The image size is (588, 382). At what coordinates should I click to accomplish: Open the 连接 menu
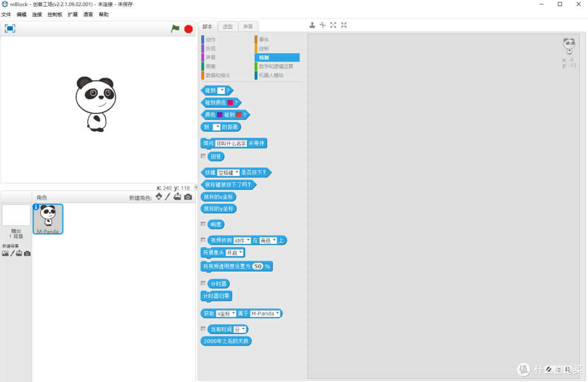pos(37,15)
